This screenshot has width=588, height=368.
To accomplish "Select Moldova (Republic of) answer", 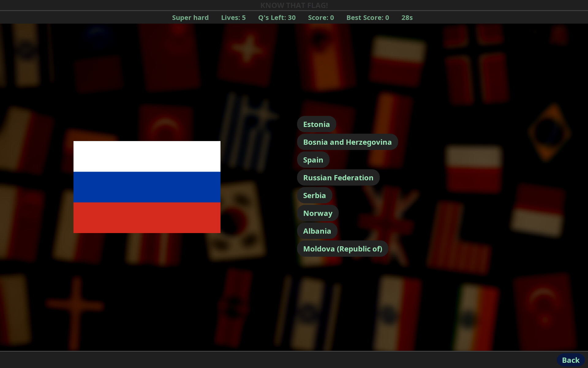I will point(342,249).
